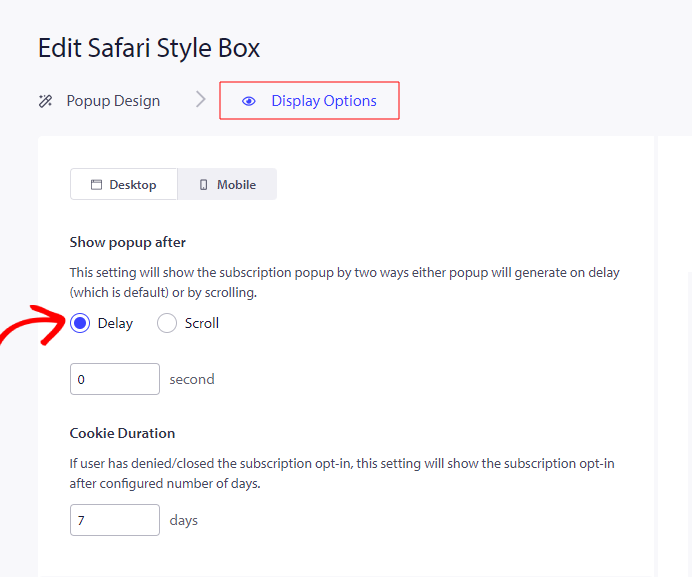Click the 'second' unit label
Viewport: 692px width, 577px height.
pyautogui.click(x=192, y=379)
